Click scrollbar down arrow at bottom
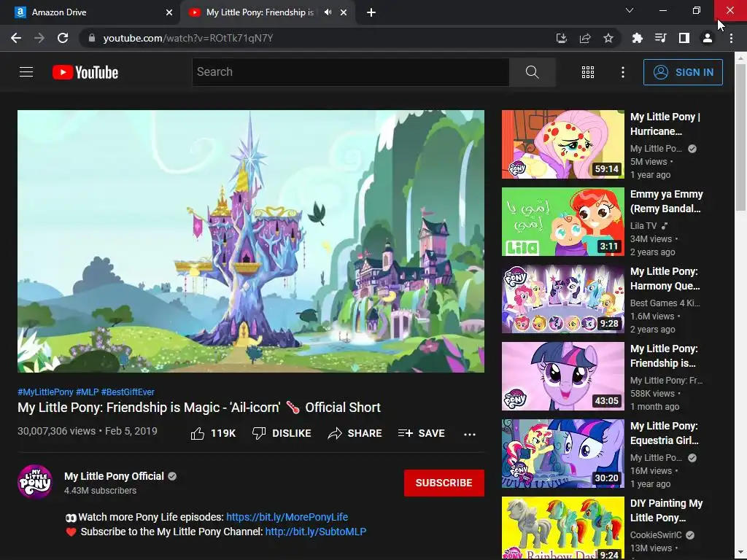Image resolution: width=747 pixels, height=560 pixels. [x=740, y=554]
